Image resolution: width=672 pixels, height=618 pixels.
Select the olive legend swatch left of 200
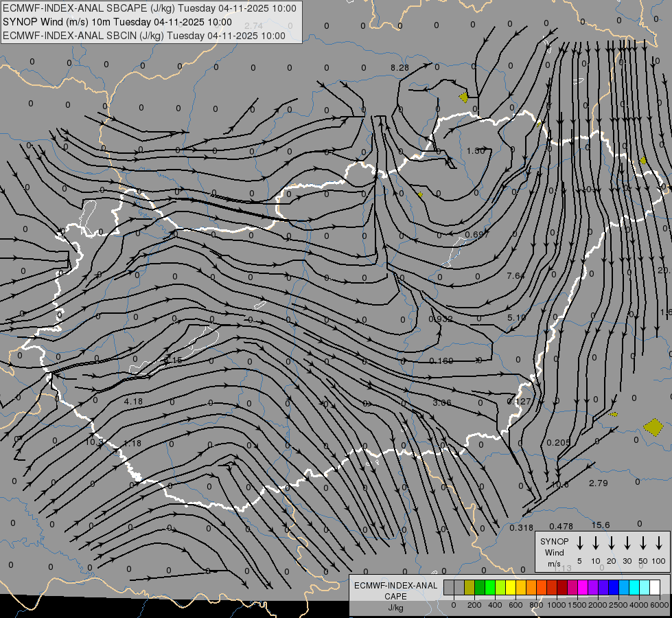(470, 587)
